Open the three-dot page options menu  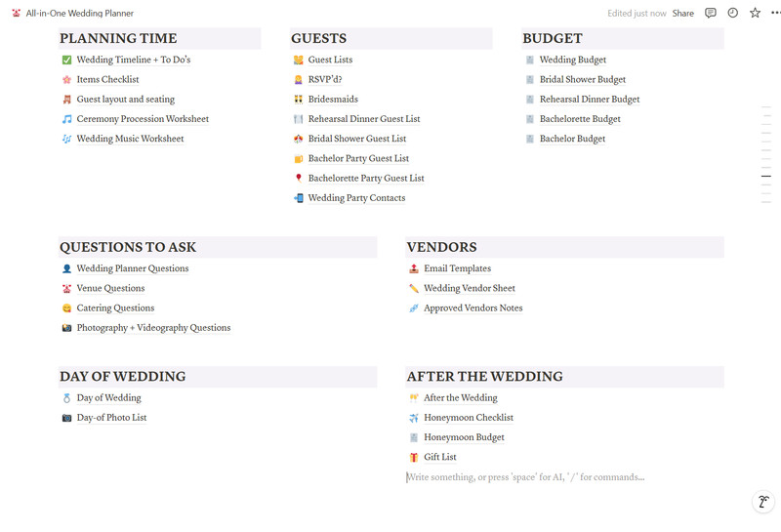click(775, 13)
